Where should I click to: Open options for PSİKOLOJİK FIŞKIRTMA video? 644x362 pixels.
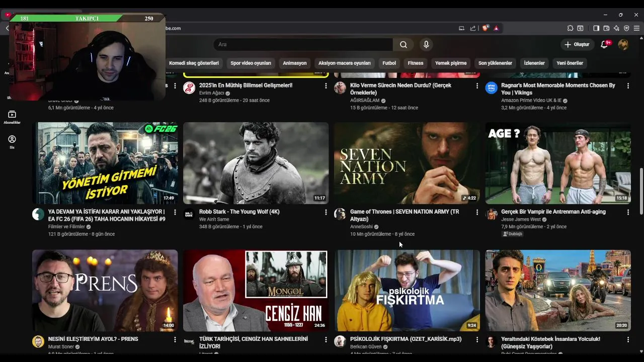click(477, 339)
